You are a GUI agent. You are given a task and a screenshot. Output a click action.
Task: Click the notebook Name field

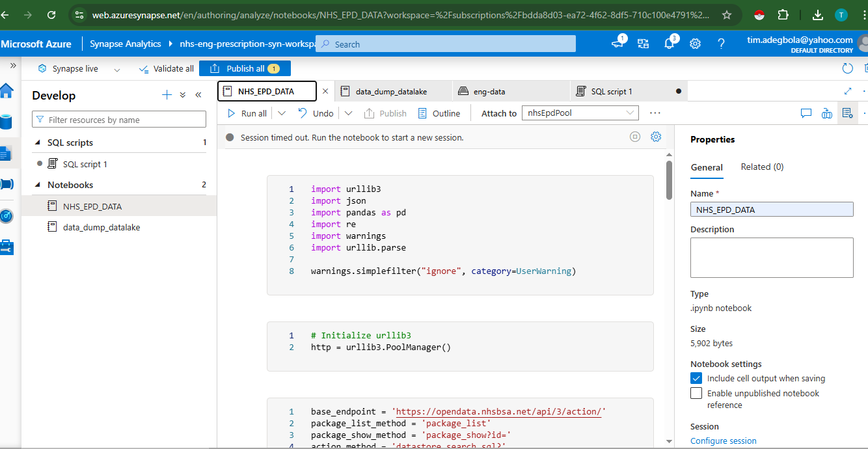772,210
